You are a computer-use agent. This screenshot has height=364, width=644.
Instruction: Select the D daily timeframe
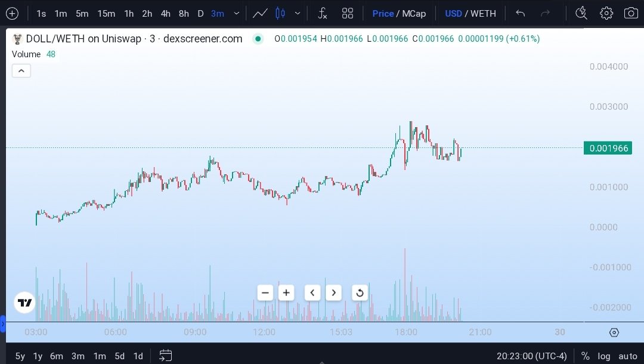pyautogui.click(x=200, y=14)
